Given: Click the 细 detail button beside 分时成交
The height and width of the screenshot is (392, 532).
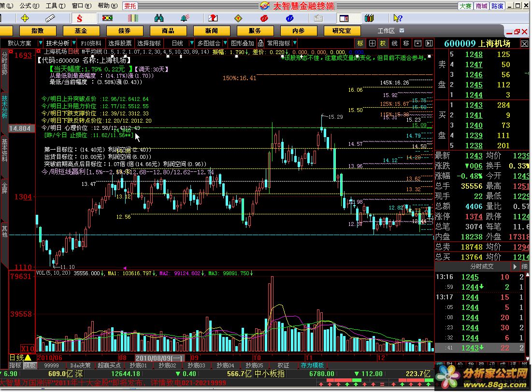Looking at the screenshot, I should [x=524, y=266].
